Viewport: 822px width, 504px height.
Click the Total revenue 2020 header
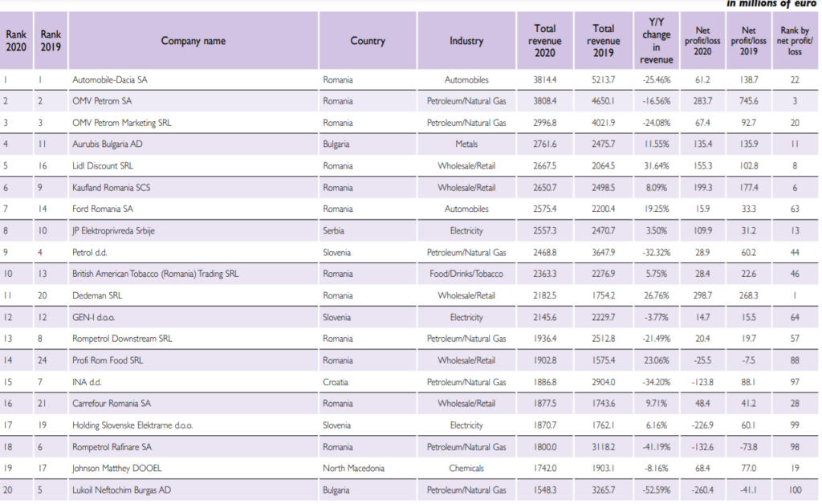545,41
